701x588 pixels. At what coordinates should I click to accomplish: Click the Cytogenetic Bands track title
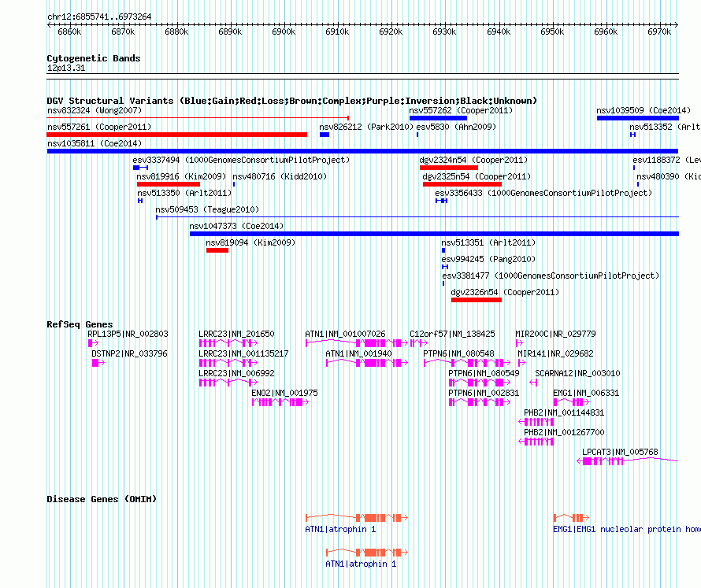94,58
